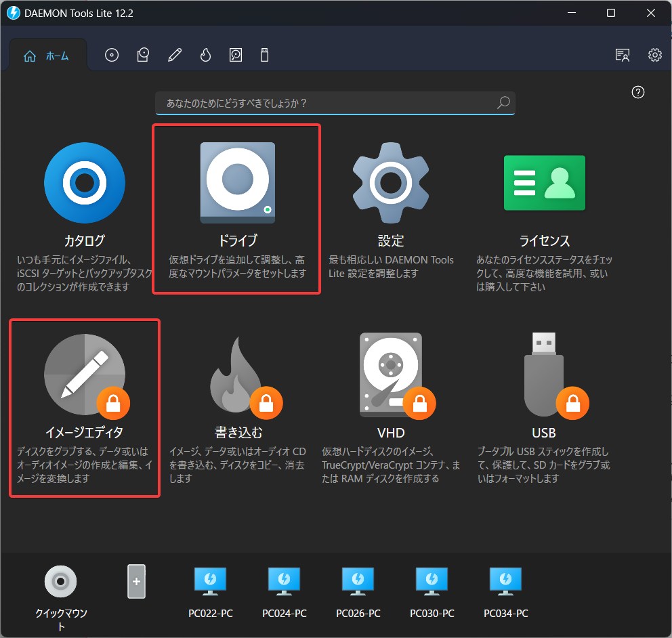Click the help question mark icon

(637, 92)
